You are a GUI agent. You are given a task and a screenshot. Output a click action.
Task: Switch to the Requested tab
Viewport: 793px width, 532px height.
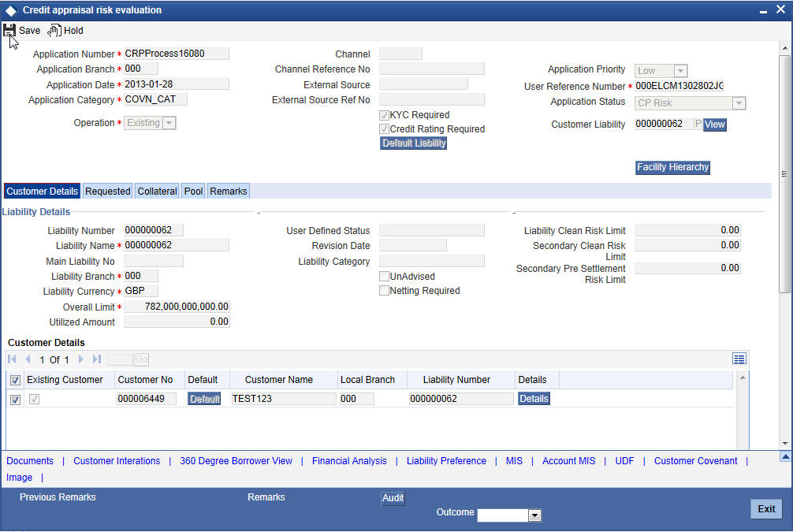[108, 192]
